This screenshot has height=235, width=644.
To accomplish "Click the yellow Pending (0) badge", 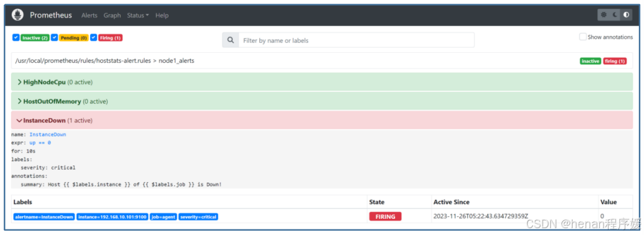I will 74,38.
